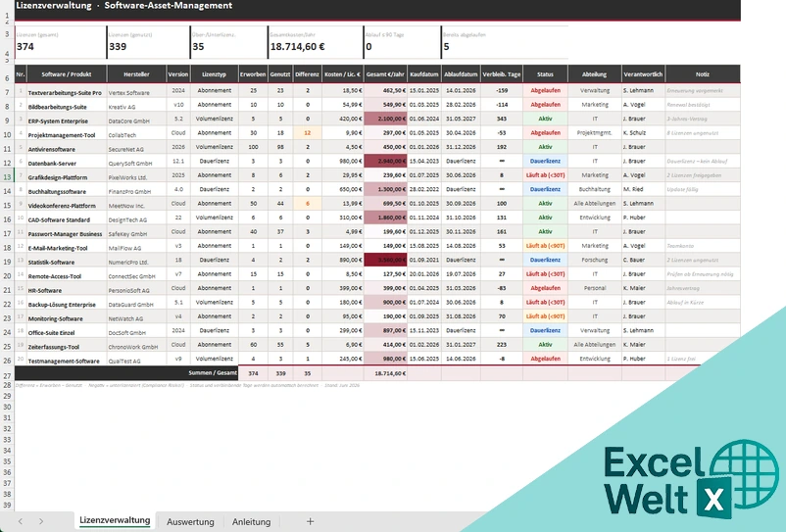Click the Gesamtkosten value 18.714,60 €
Screen dimensions: 786x532
coord(297,47)
